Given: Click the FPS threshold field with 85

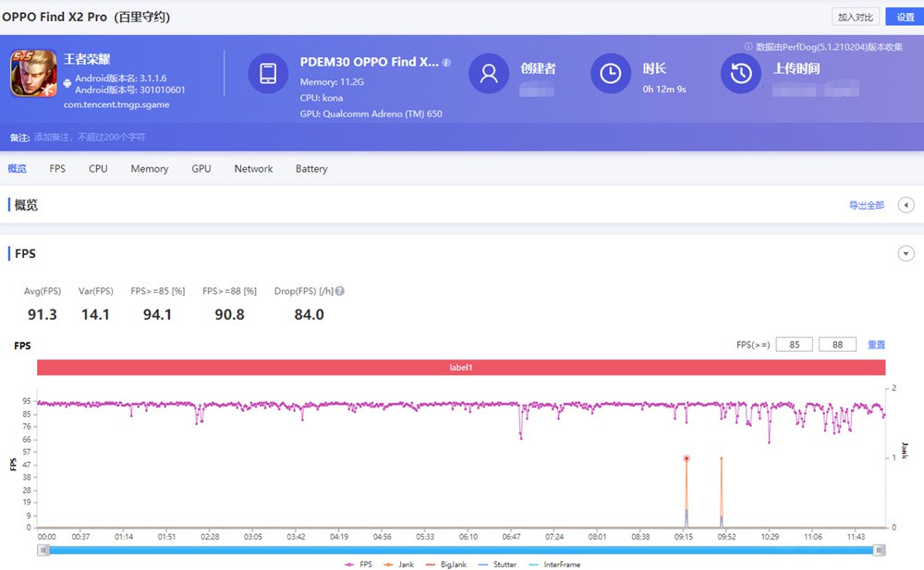Looking at the screenshot, I should 795,345.
